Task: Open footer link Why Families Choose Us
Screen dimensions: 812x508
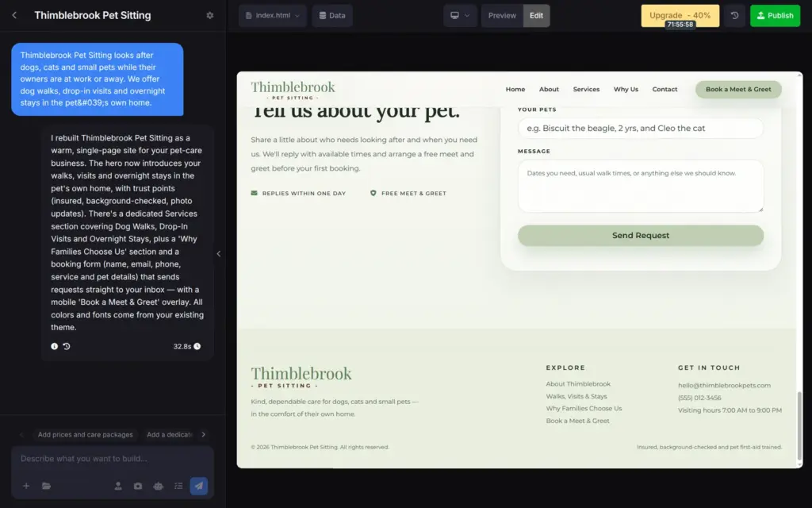Action: coord(584,409)
